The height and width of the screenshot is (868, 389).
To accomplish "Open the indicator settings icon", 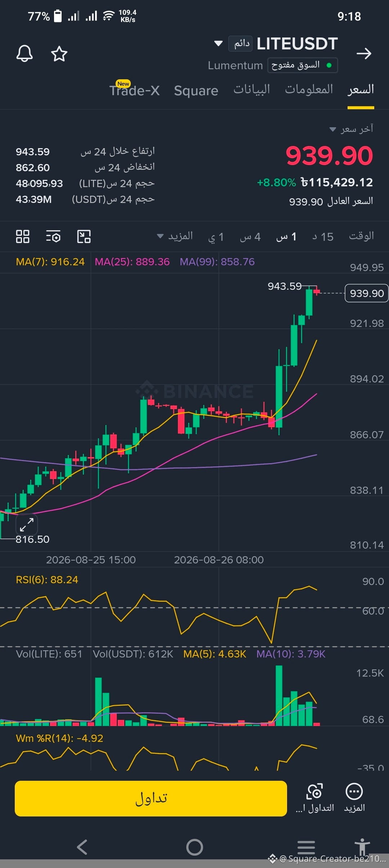I will (53, 236).
